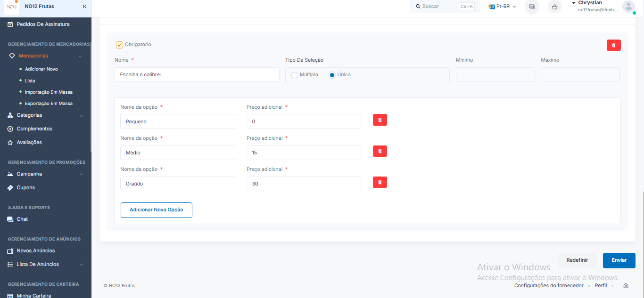
Task: Select the Única radio button
Action: [332, 75]
